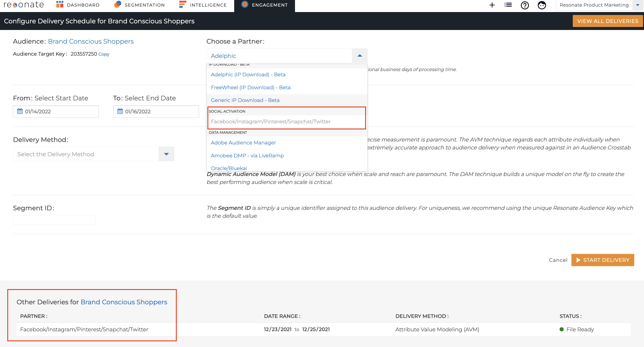Copy the Audience Target Key
Viewport: 644px width, 347px height.
(104, 54)
